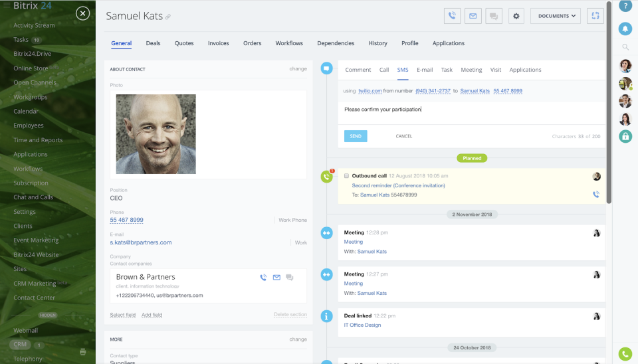
Task: Click the page vertical scrollbar
Action: [609, 102]
